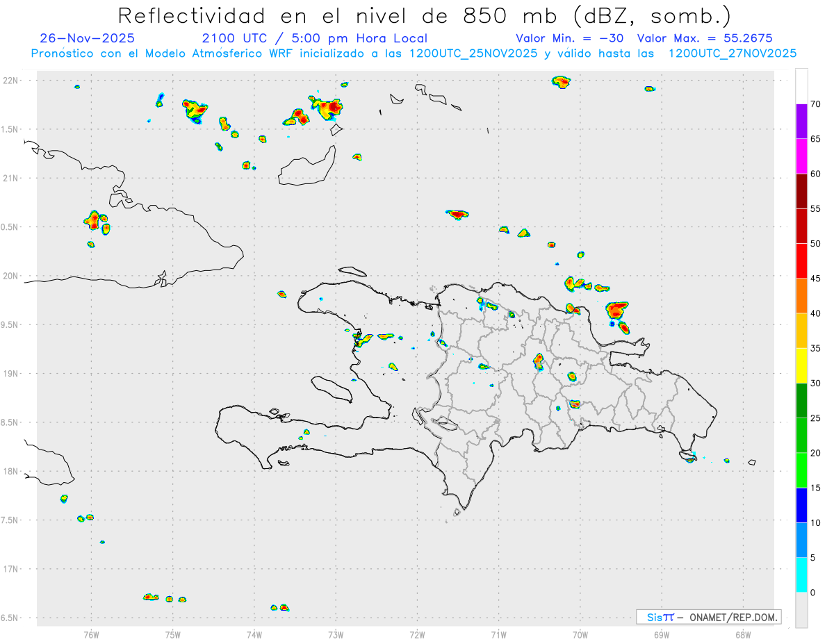Click the 70W longitude label

coord(580,634)
